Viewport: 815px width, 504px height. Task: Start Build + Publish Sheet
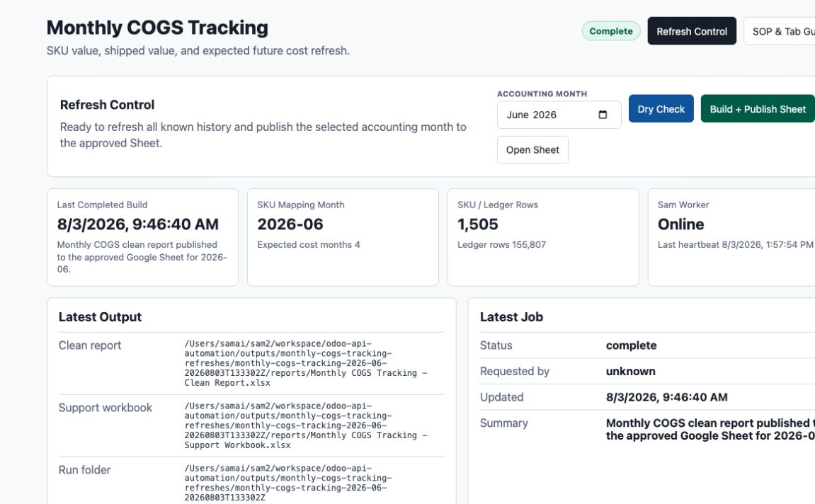coord(758,109)
